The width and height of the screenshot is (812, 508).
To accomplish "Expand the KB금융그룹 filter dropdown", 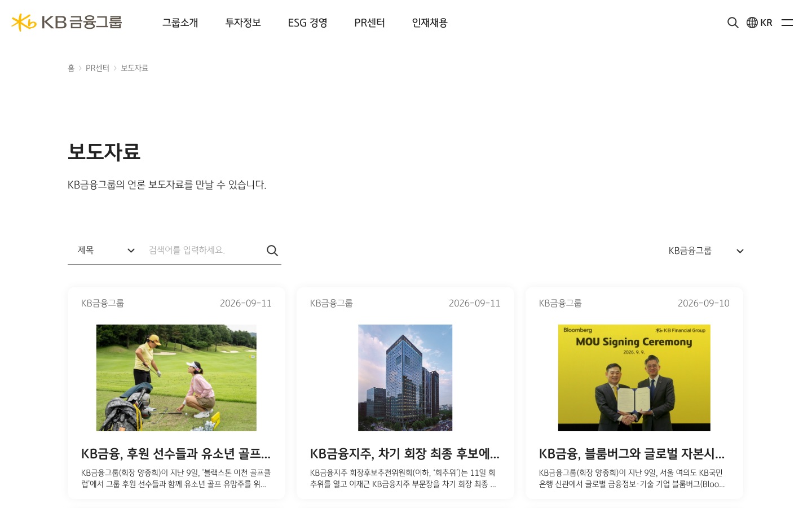I will pyautogui.click(x=706, y=251).
